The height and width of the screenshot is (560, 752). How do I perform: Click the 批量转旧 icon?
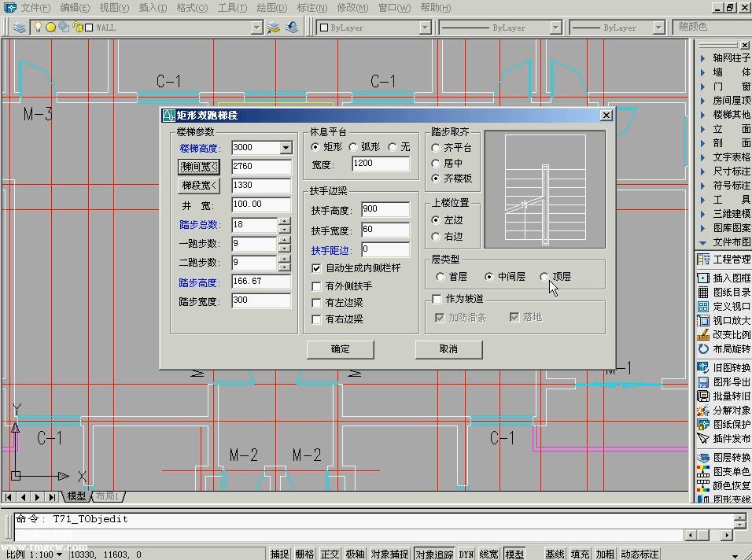(x=703, y=396)
